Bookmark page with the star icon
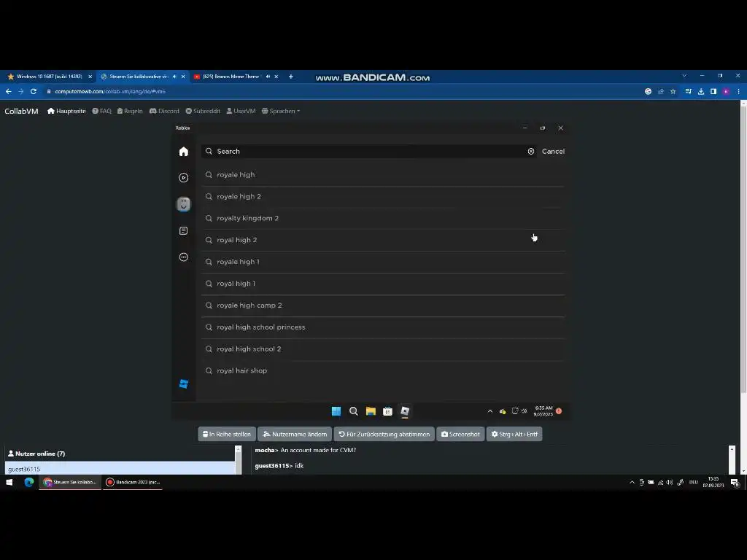747x560 pixels. pyautogui.click(x=673, y=91)
